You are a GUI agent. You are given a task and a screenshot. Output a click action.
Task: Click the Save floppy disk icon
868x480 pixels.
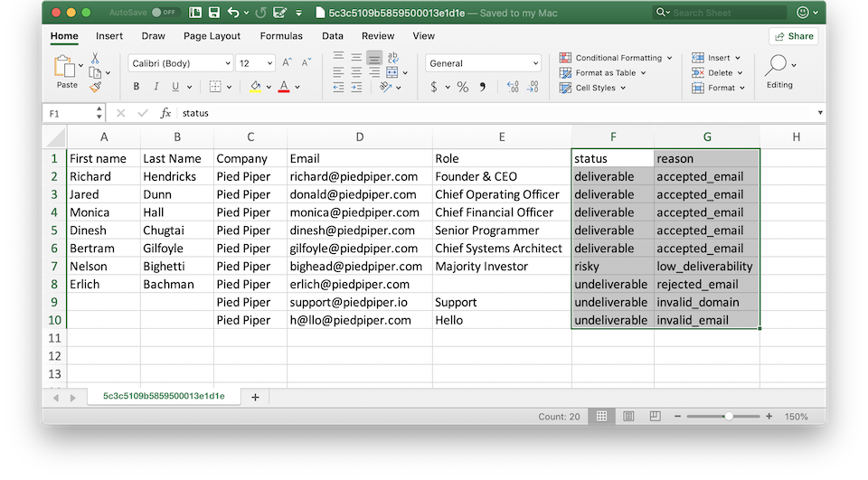tap(214, 12)
